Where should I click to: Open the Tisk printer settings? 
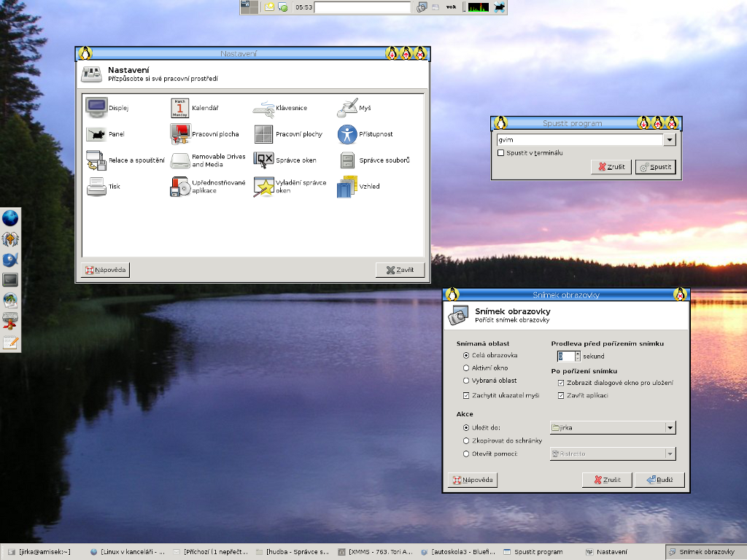click(97, 187)
